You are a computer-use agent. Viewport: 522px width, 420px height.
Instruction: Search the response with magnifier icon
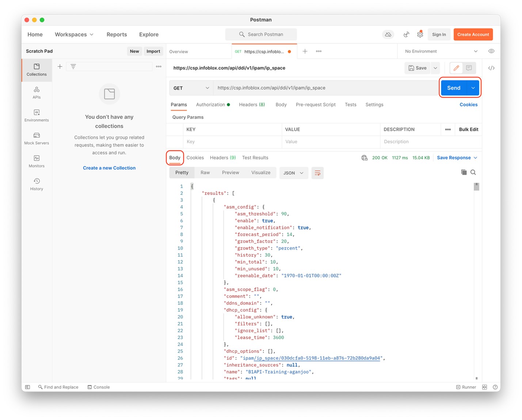[x=473, y=172]
